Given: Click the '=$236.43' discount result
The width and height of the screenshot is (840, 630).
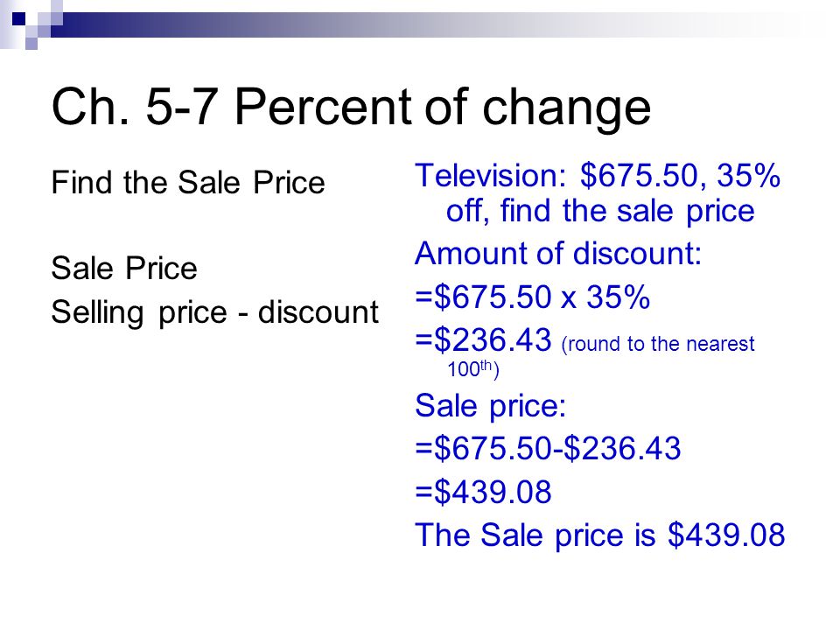Looking at the screenshot, I should (x=483, y=339).
